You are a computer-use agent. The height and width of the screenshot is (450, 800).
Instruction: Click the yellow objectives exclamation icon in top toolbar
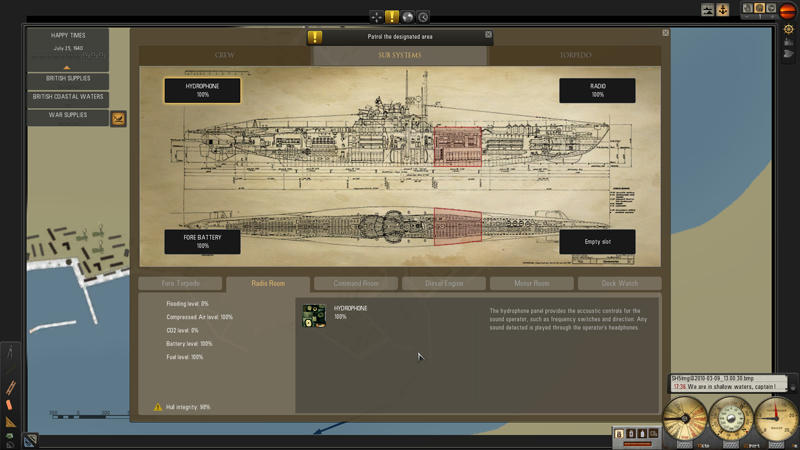tap(392, 17)
